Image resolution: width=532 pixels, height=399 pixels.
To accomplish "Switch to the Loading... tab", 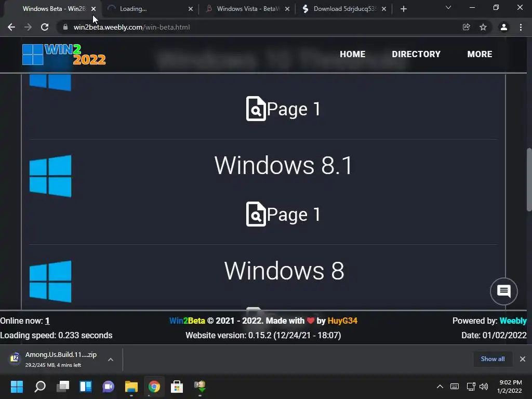I will pos(149,9).
